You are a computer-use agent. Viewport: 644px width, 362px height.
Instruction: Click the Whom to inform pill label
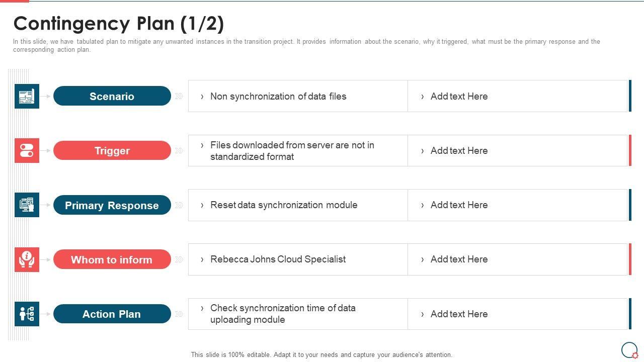click(x=112, y=259)
